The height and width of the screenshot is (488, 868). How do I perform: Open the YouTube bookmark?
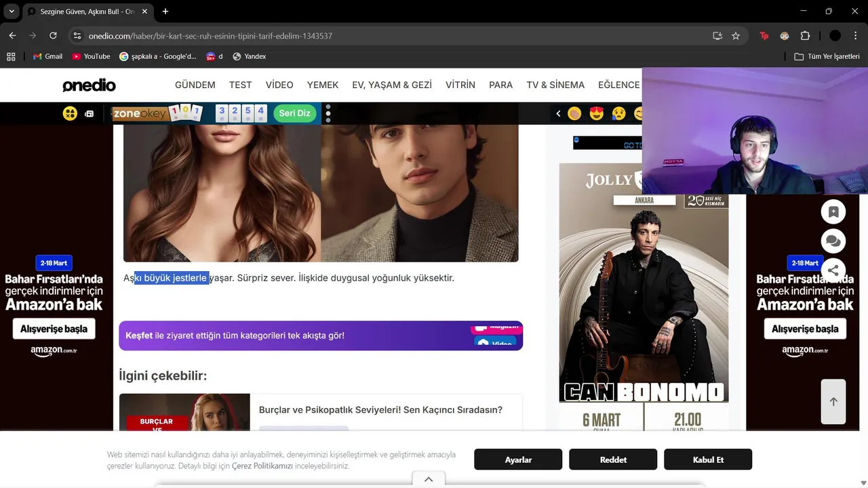coord(91,56)
